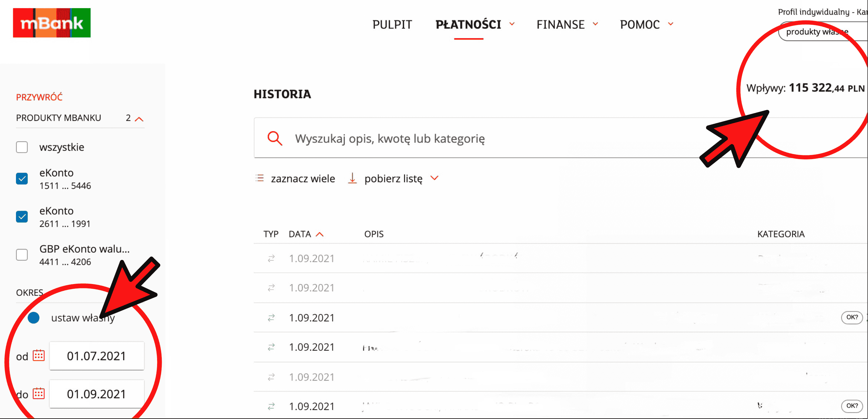
Task: Click OK? button in last transaction row
Action: pos(852,406)
